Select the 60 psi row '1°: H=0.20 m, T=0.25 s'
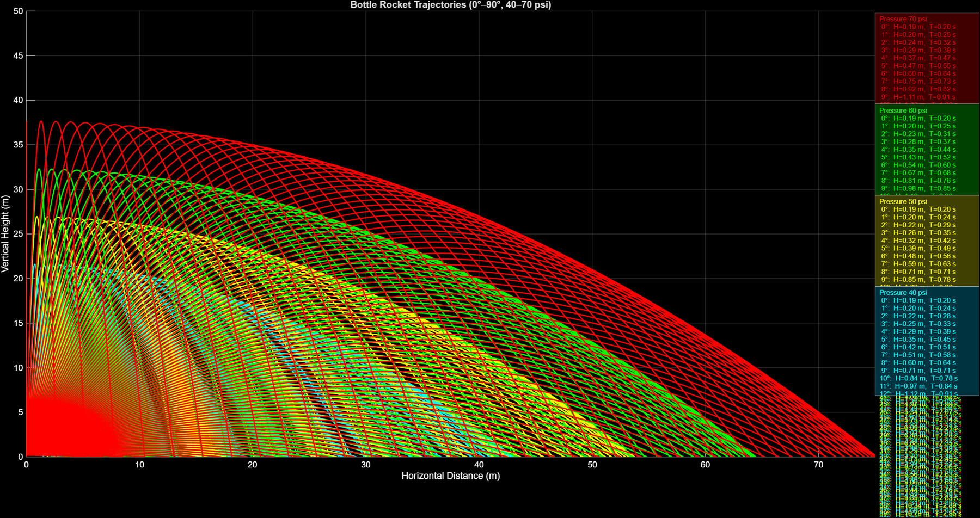The height and width of the screenshot is (518, 980). tap(918, 126)
